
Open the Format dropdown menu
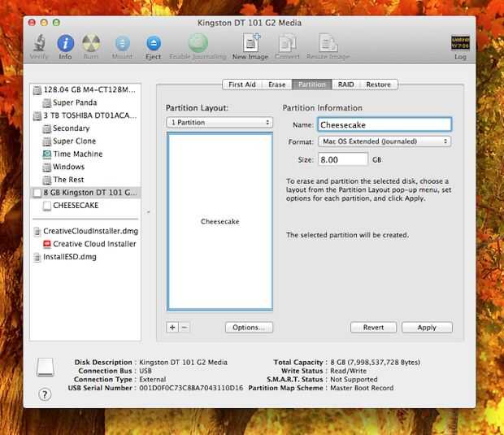click(x=385, y=141)
